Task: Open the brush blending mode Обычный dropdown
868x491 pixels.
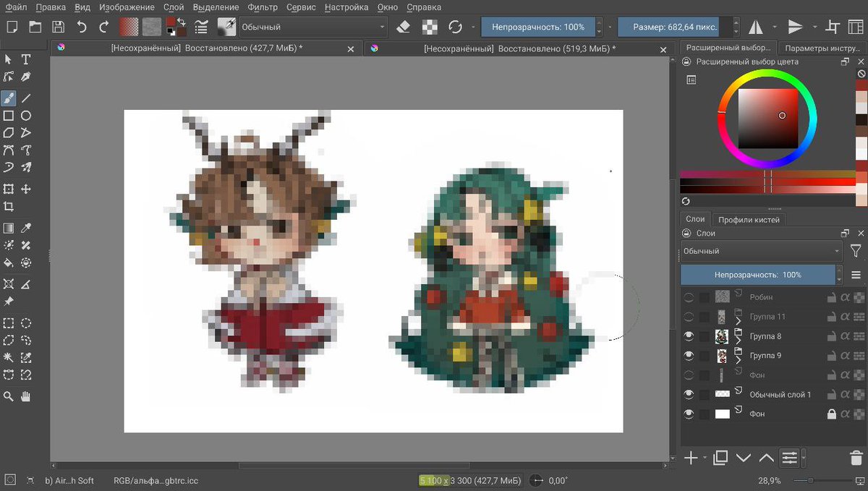Action: coord(314,27)
